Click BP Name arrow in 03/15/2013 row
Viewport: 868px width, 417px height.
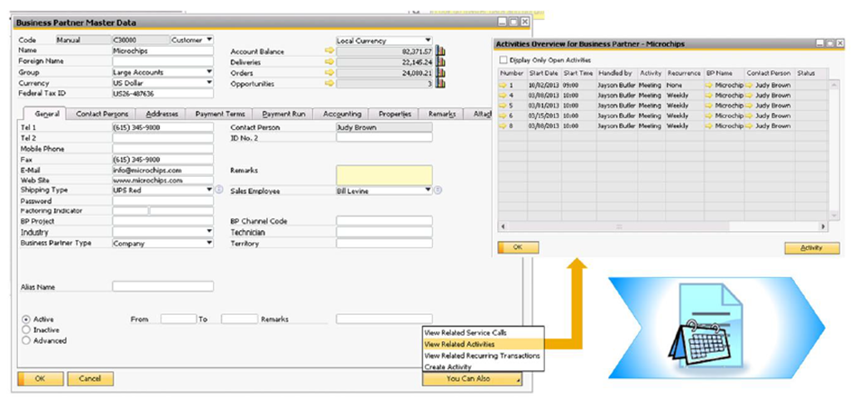(709, 116)
